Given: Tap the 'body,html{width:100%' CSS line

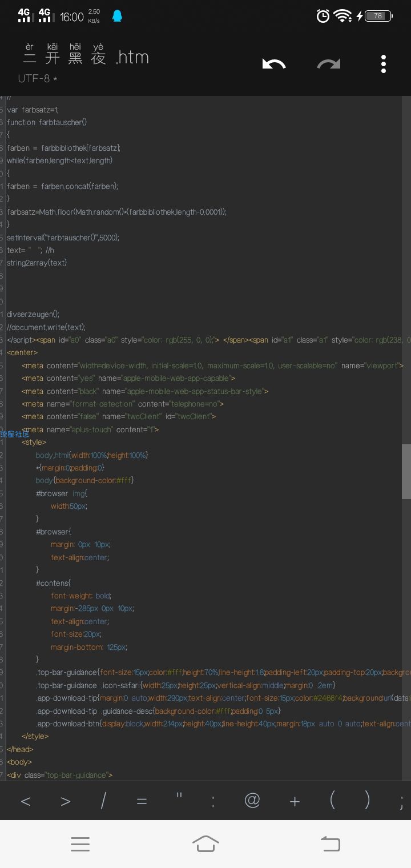Looking at the screenshot, I should tap(92, 455).
